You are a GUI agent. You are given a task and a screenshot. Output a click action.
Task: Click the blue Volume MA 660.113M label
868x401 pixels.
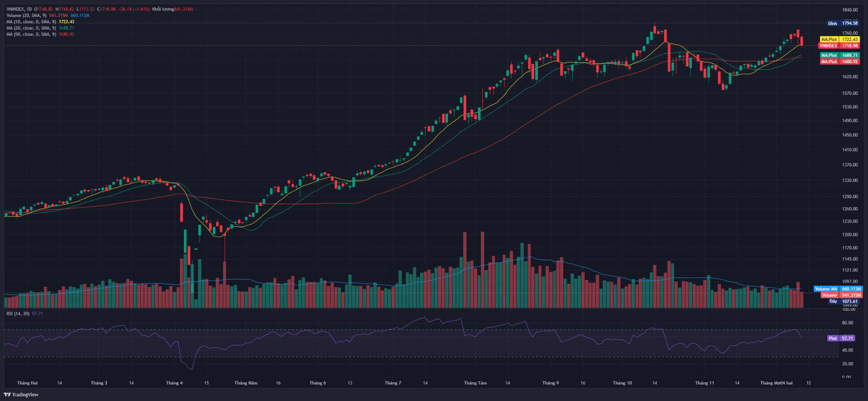(x=836, y=289)
